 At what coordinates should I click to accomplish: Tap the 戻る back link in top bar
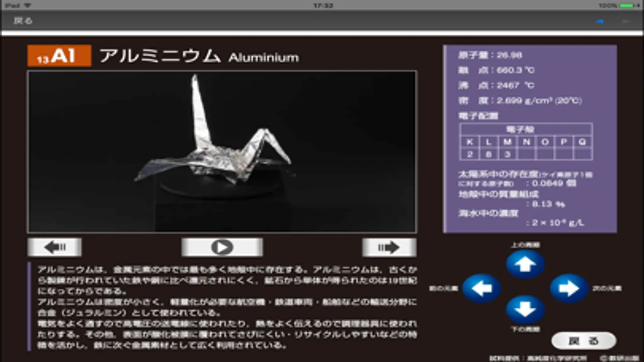tap(23, 21)
